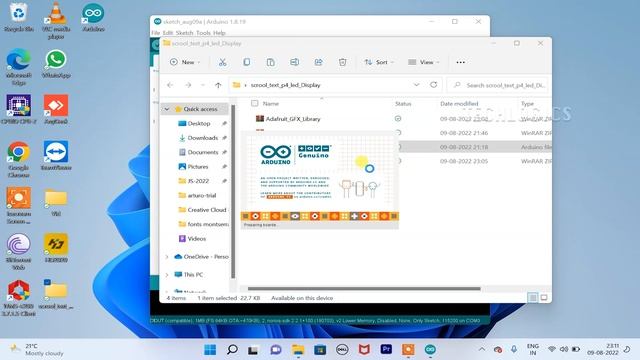This screenshot has height=360, width=640.
Task: Open the taskbar Search icon
Action: coord(232,349)
